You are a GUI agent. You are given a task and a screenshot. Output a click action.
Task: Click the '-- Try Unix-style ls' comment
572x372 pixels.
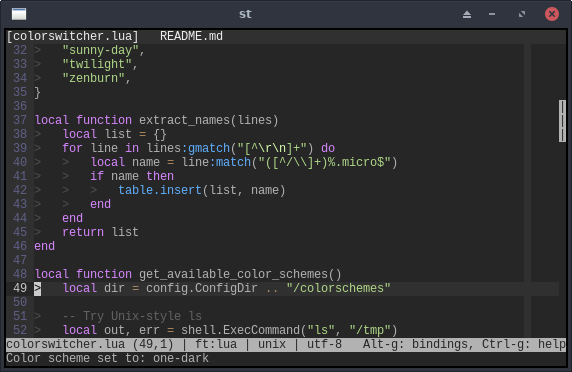point(132,316)
